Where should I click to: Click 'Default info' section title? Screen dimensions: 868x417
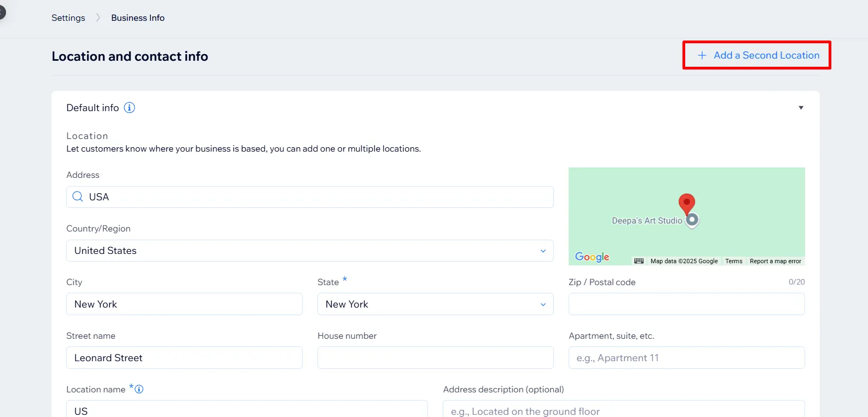[92, 108]
